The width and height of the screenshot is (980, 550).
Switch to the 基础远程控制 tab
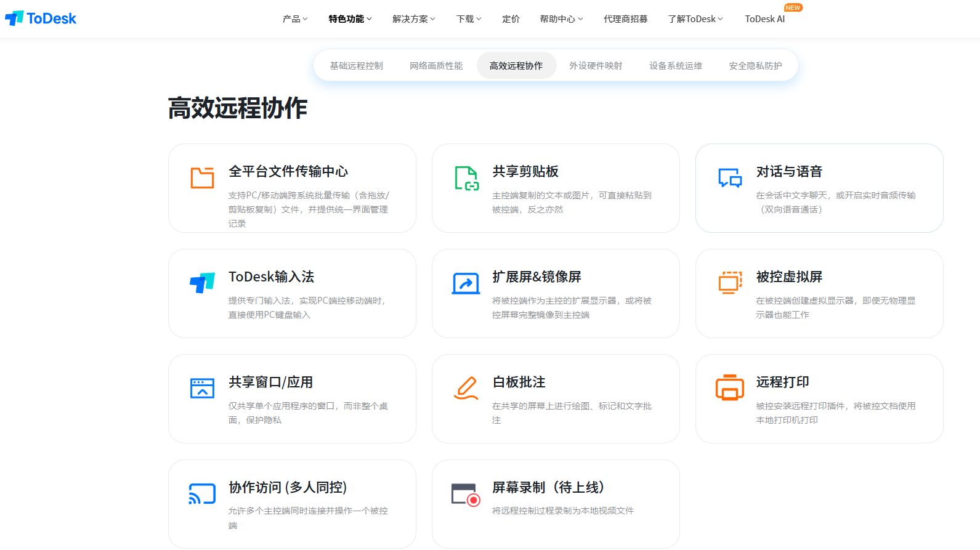[356, 65]
